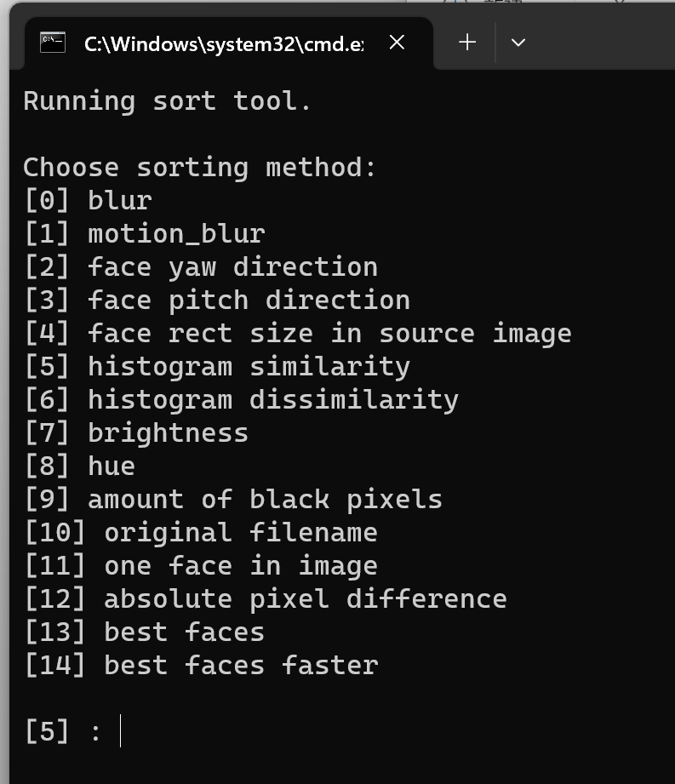675x784 pixels.
Task: Click the 'face yaw direction' text line
Action: tap(232, 267)
